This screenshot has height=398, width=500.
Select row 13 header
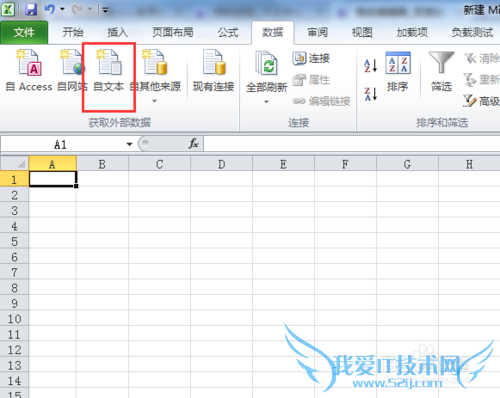(x=14, y=365)
